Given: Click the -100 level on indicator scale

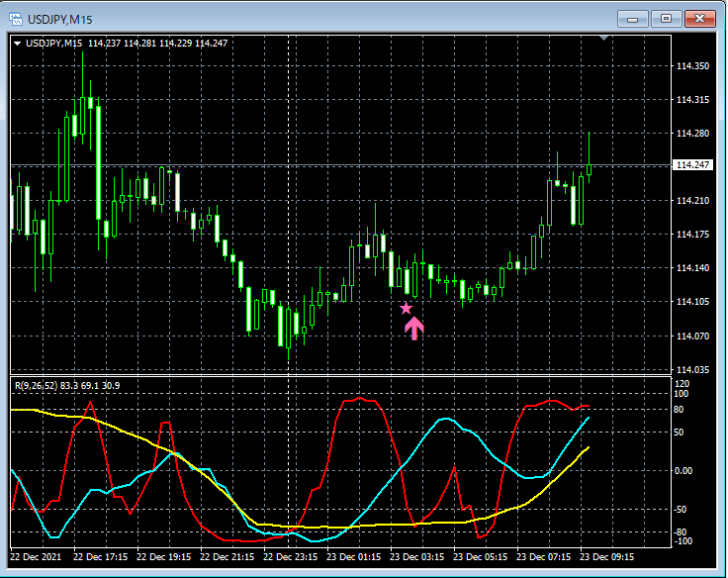Looking at the screenshot, I should coord(682,541).
